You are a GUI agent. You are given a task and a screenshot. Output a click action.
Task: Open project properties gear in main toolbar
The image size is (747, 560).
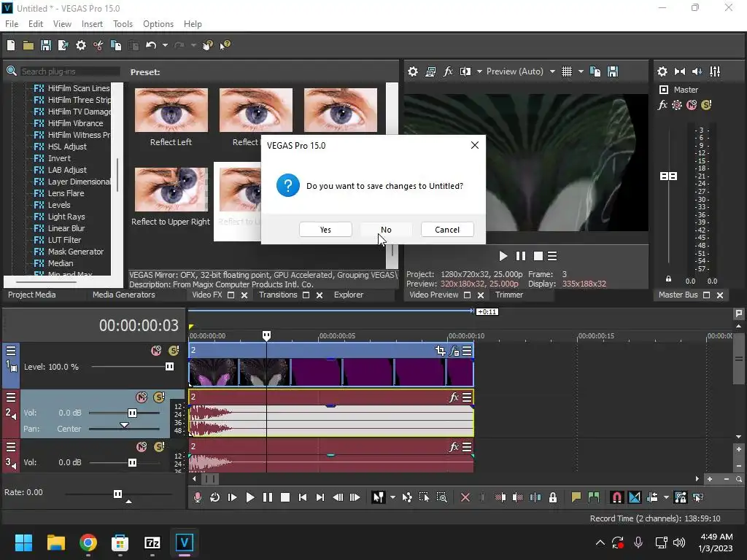tap(81, 45)
